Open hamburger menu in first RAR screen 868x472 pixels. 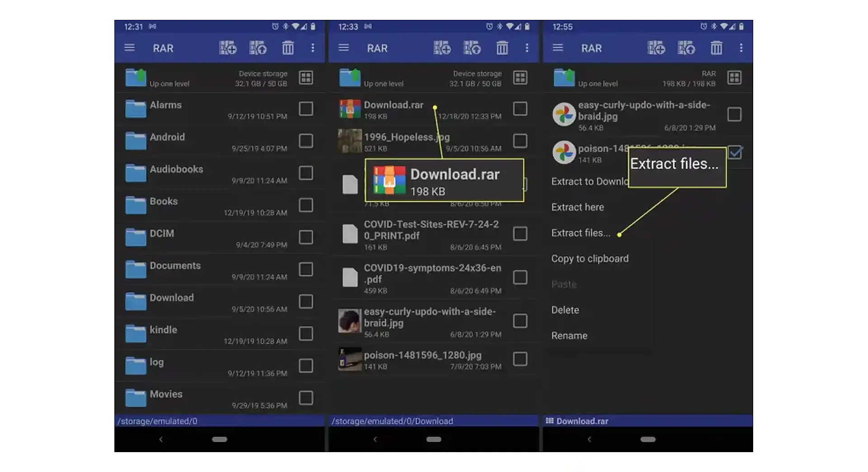129,47
